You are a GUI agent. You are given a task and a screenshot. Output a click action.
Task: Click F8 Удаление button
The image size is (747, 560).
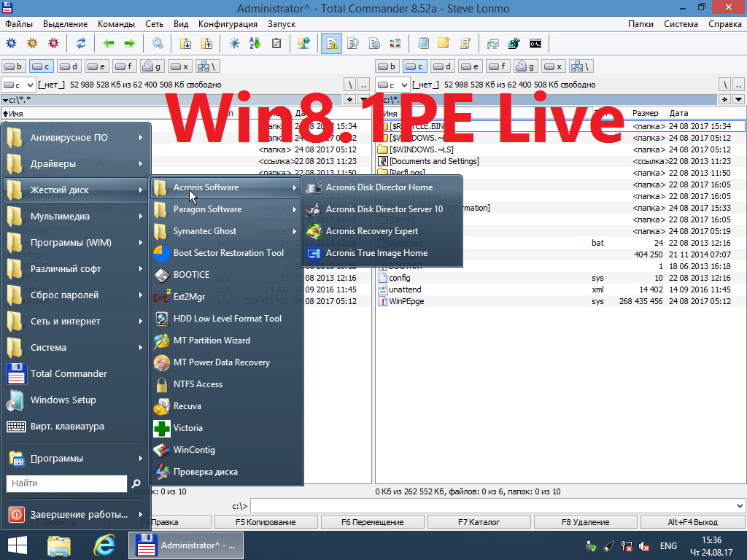click(x=586, y=522)
